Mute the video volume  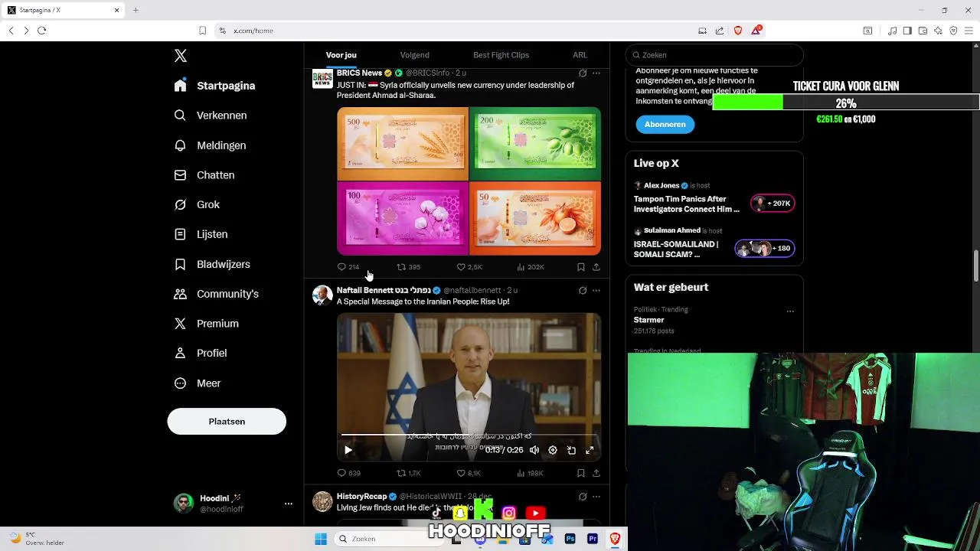(x=534, y=450)
